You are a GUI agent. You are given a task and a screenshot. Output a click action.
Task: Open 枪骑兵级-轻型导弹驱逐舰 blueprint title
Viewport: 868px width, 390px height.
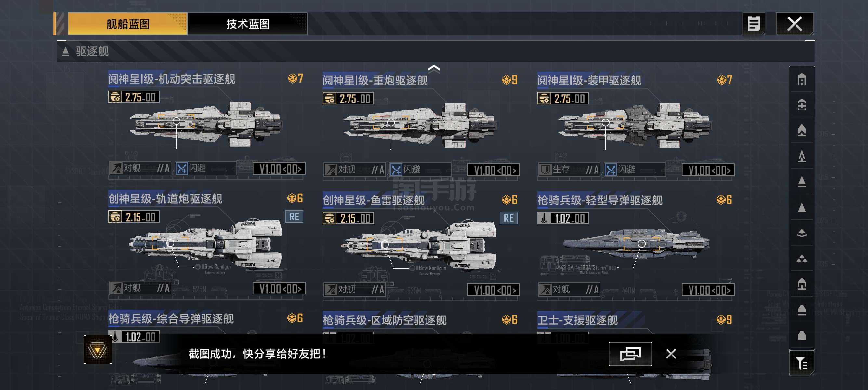[600, 201]
